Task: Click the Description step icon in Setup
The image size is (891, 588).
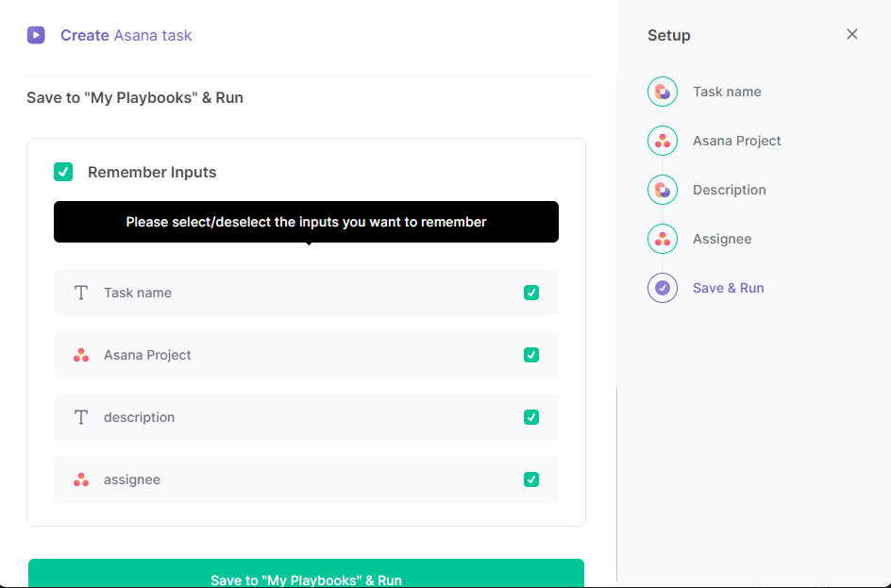Action: tap(662, 190)
